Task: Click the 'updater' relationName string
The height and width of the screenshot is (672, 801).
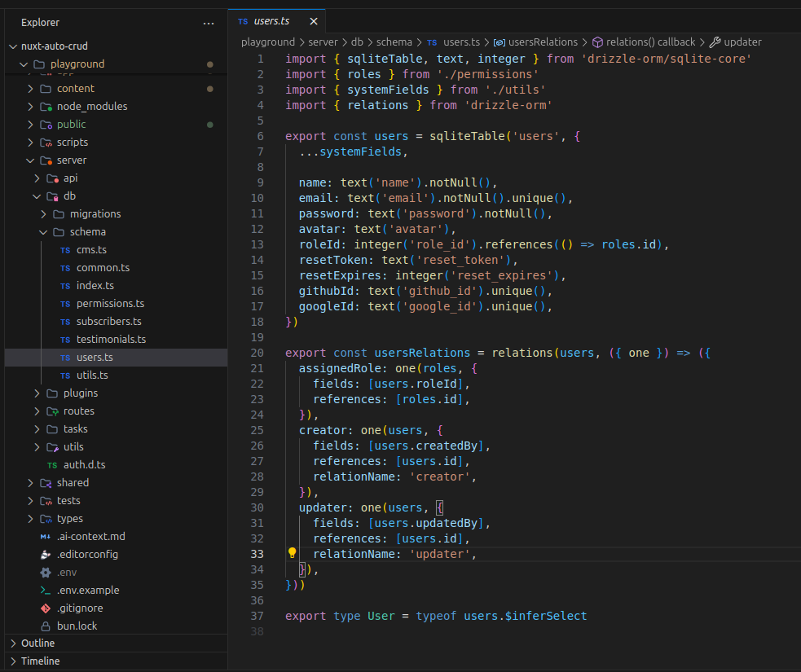Action: [x=439, y=554]
